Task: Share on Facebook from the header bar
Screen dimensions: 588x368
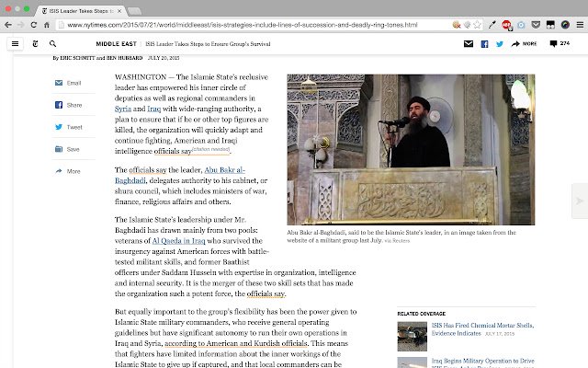Action: point(484,44)
